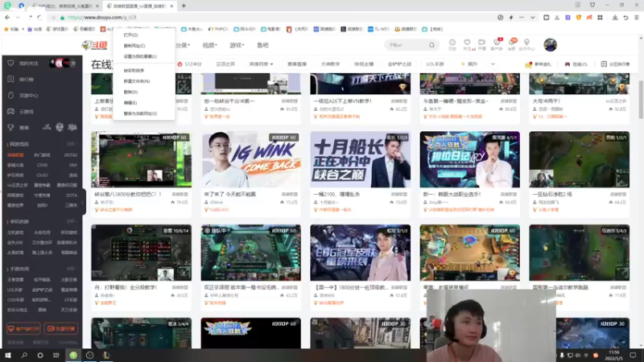644x362 pixels.
Task: Click CS:GO in sidebar game list
Action: (42, 175)
